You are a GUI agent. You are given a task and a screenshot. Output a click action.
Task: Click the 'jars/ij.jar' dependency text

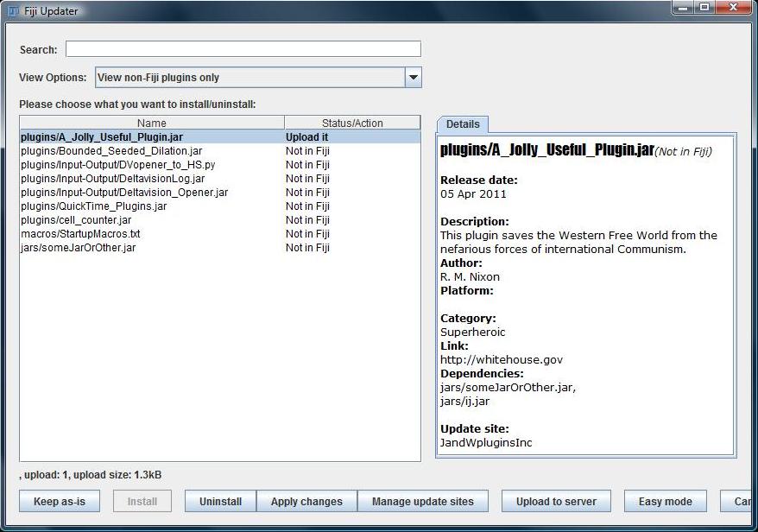[464, 402]
